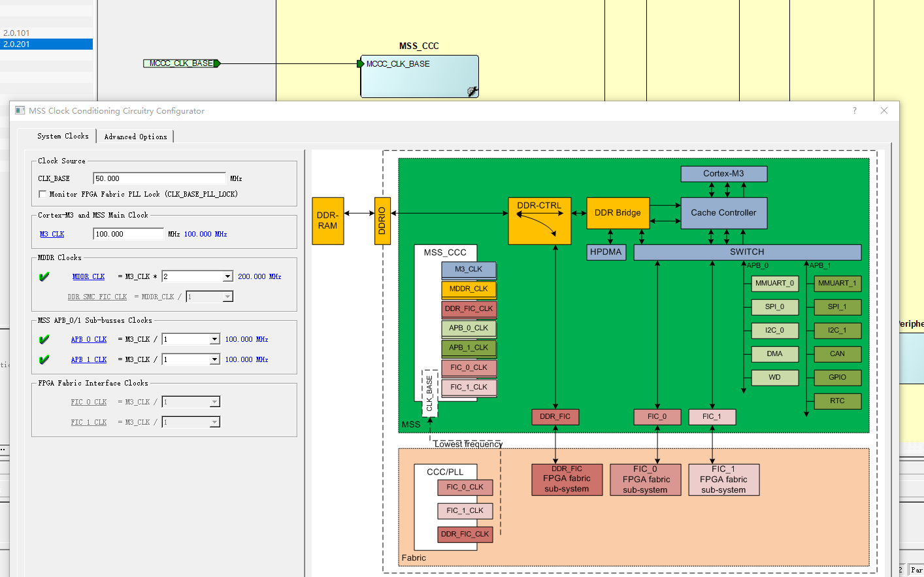Image resolution: width=924 pixels, height=577 pixels.
Task: Click the green checkmark beside APB_1_CLK
Action: click(44, 359)
